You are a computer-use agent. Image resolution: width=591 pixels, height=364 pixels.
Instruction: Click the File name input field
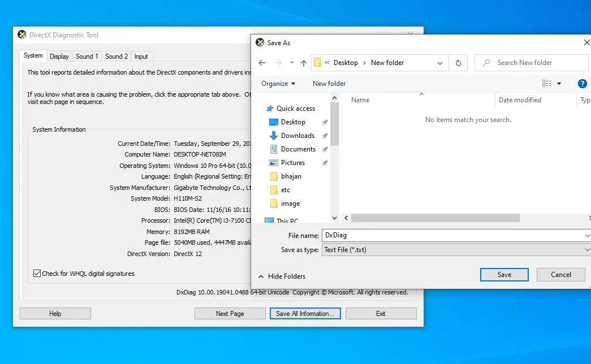pyautogui.click(x=452, y=235)
